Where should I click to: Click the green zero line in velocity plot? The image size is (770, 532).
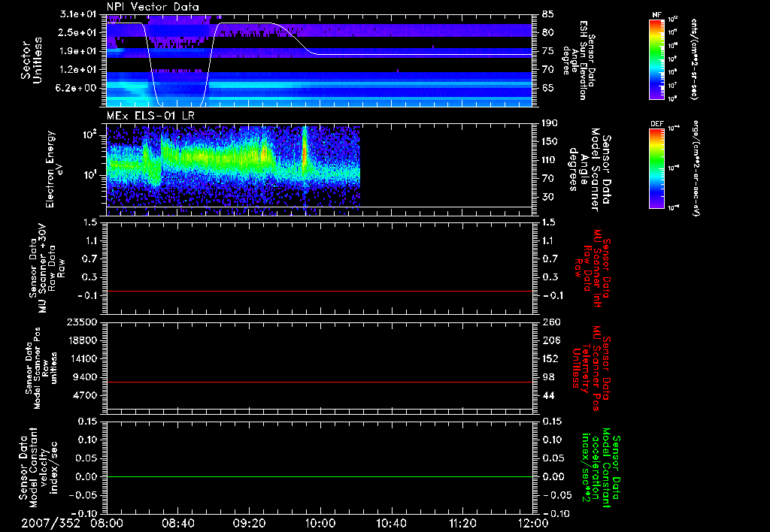[319, 476]
